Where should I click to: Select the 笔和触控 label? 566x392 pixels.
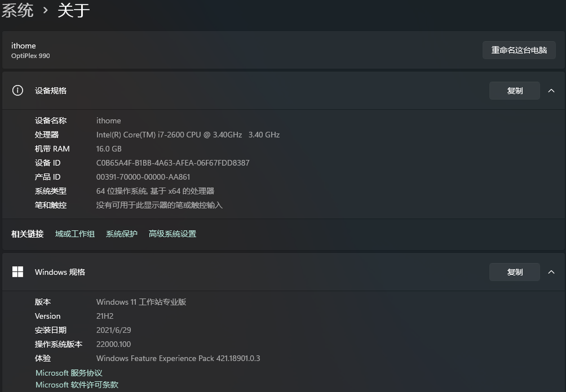pyautogui.click(x=51, y=205)
